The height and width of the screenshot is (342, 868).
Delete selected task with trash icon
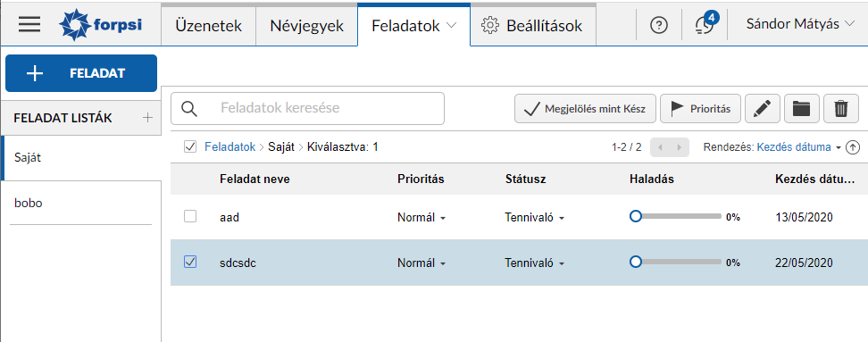pos(841,108)
